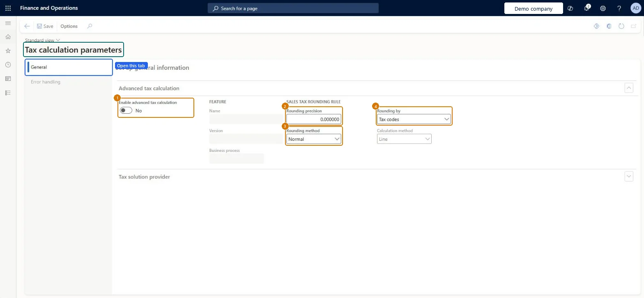Open the app launcher waffle menu
The image size is (644, 298).
click(8, 8)
